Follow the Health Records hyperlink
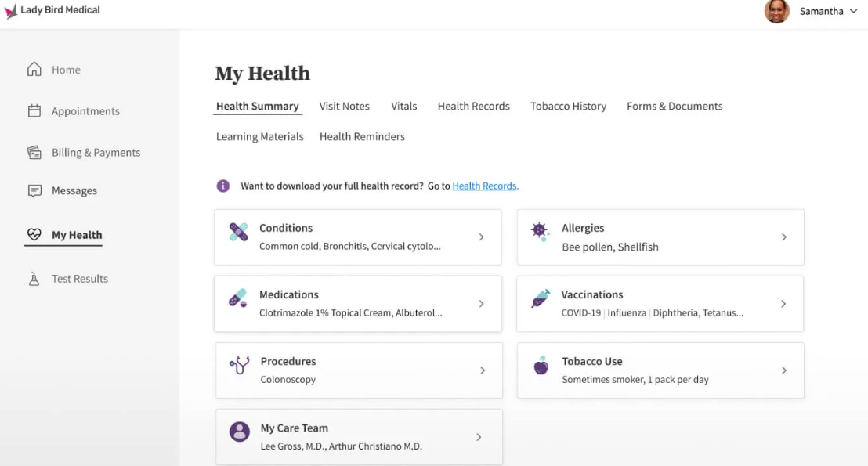Viewport: 868px width, 466px height. pyautogui.click(x=485, y=186)
